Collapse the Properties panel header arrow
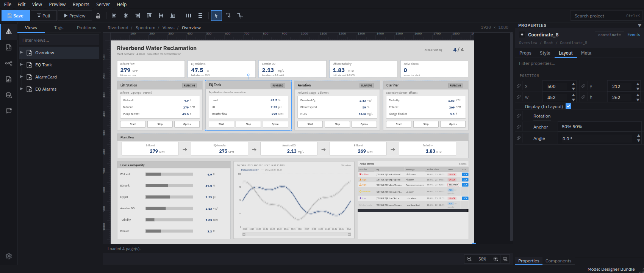Viewport: 644px width, 273px height. coord(639,25)
